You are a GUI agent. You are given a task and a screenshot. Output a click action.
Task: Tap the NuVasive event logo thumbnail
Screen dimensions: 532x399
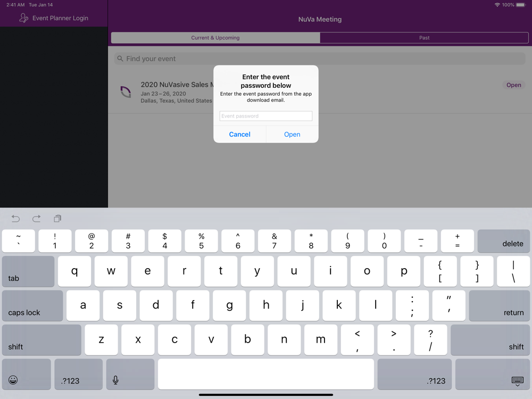[x=126, y=92]
